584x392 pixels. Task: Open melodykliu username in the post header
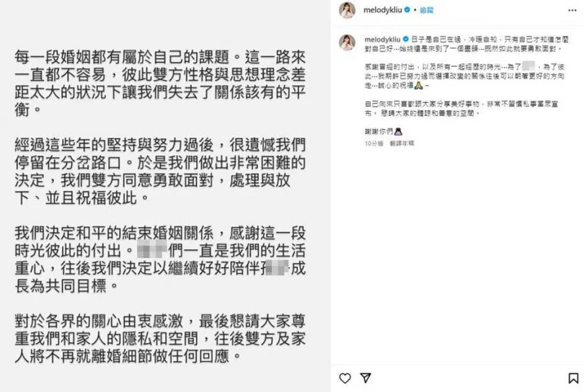(x=383, y=10)
